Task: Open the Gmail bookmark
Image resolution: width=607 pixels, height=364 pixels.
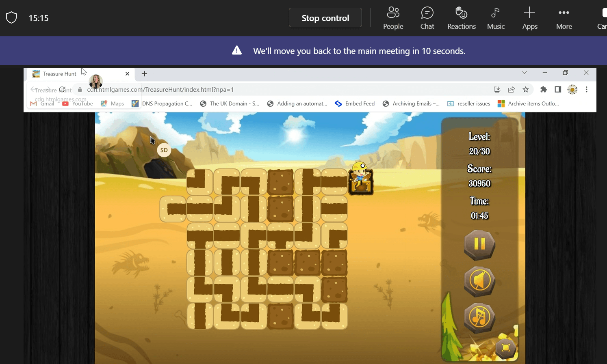Action: 42,103
